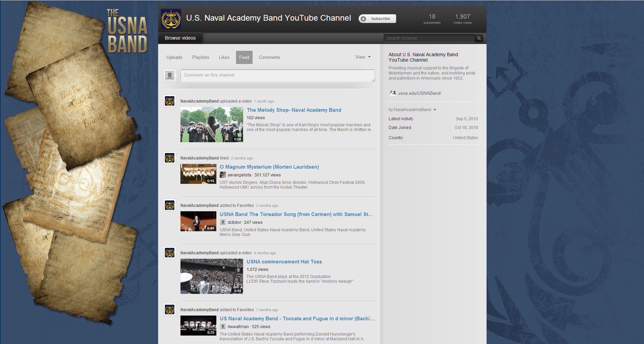This screenshot has width=644, height=344.
Task: Click the Comment on this channel field
Action: [278, 76]
